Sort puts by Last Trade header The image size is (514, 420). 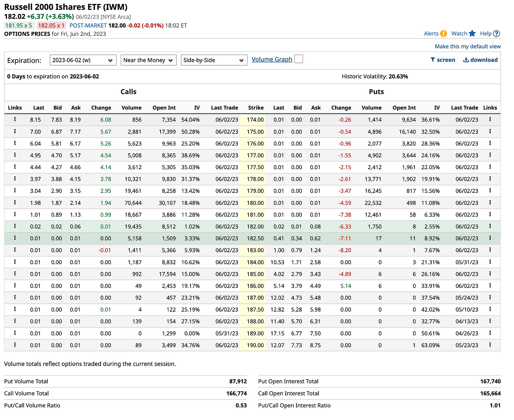(x=465, y=108)
